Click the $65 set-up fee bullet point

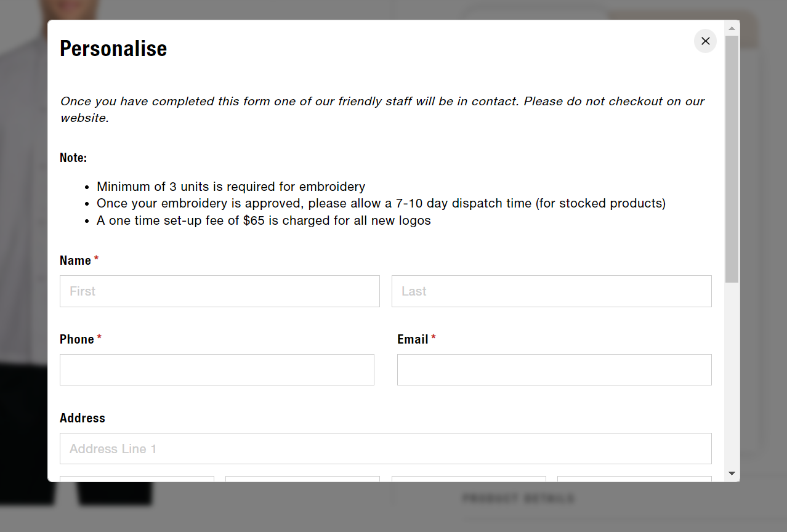coord(264,220)
